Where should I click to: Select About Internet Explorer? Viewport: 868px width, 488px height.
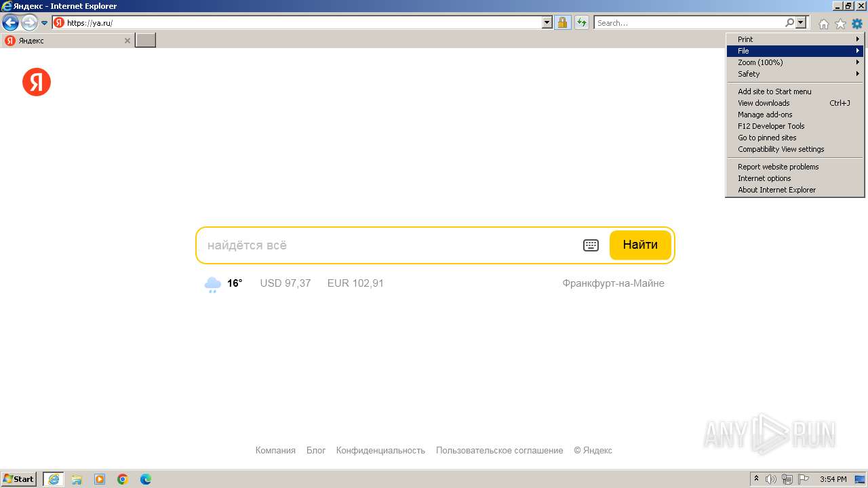(795, 190)
